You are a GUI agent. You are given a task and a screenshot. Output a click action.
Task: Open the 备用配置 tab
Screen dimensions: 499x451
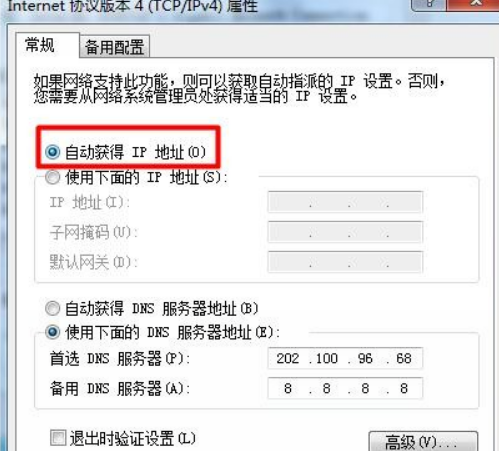tap(114, 47)
